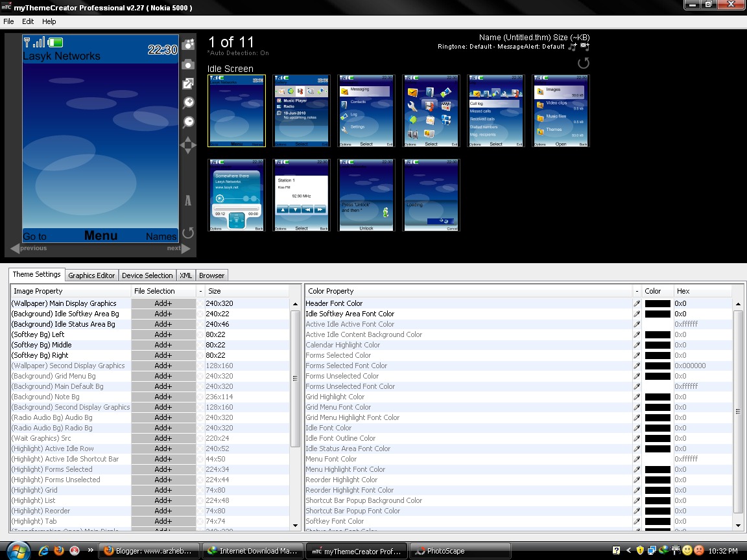Click the reload icon above the thumbnails

584,63
